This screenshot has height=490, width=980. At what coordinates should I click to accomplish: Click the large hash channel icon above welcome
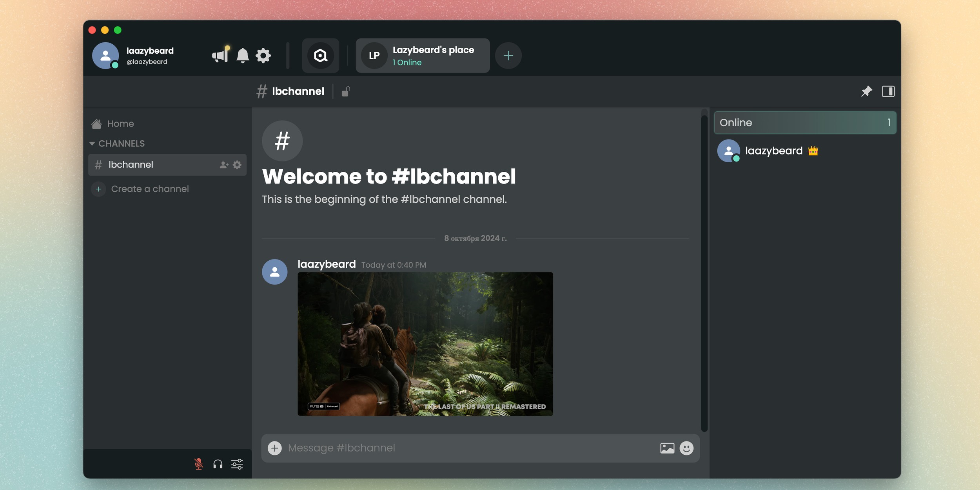tap(282, 141)
